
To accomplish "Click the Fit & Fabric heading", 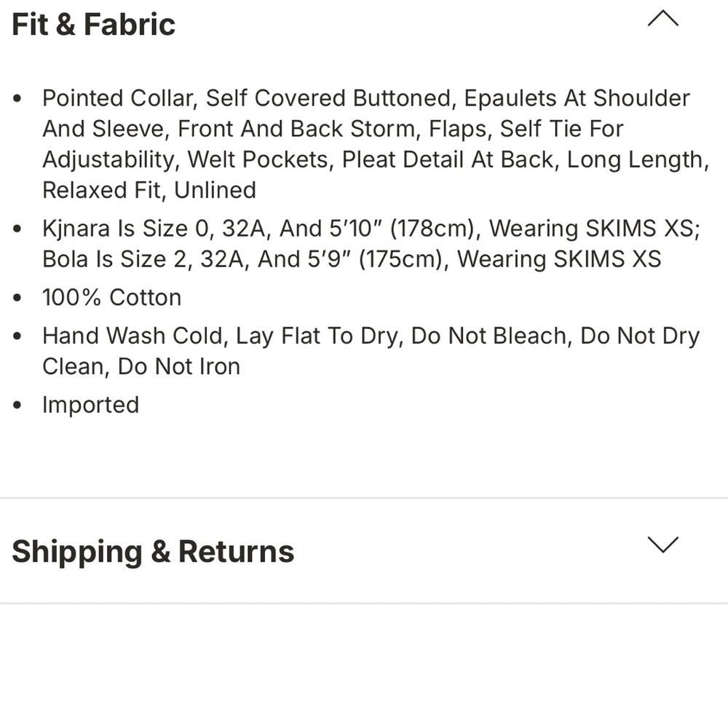I will 94,25.
